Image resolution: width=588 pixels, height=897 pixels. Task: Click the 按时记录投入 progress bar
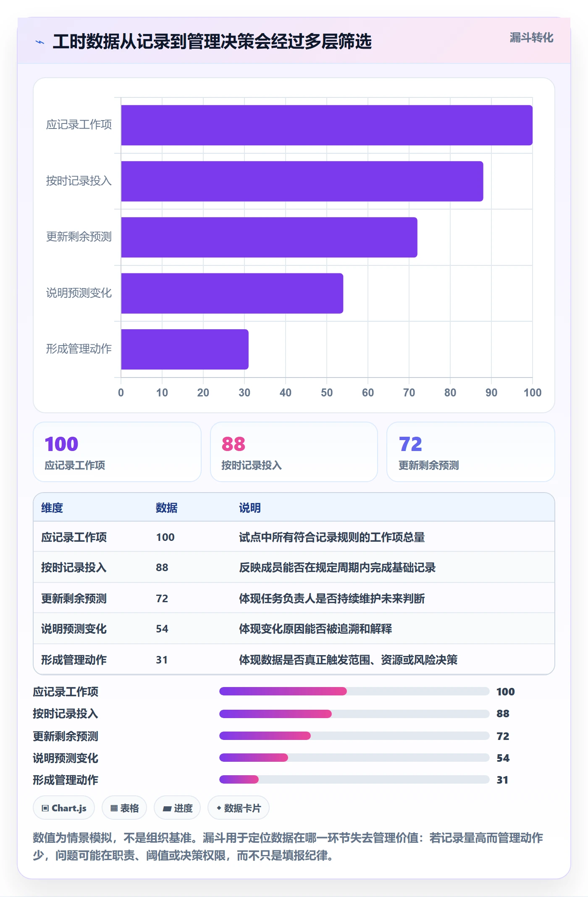click(354, 713)
